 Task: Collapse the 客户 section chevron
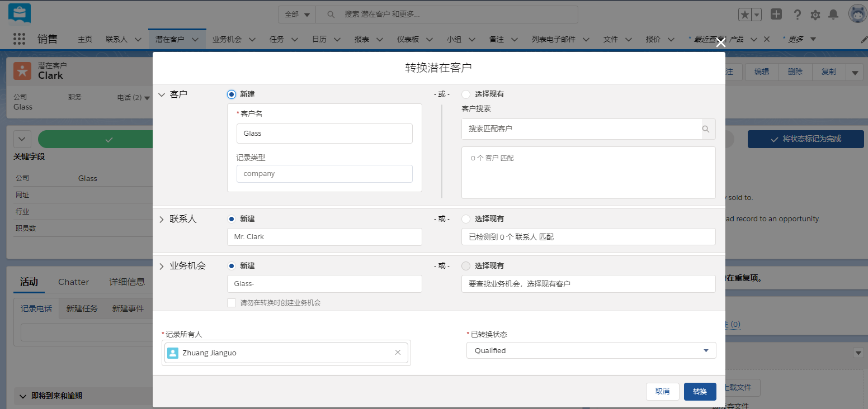click(x=162, y=94)
